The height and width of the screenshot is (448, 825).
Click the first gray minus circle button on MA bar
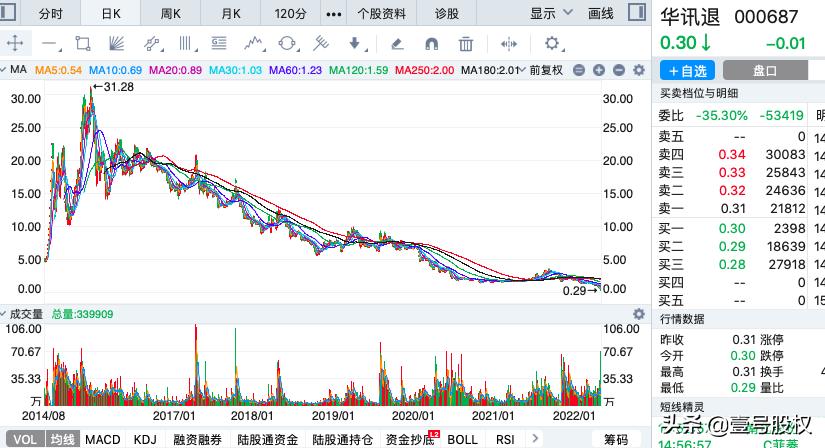coord(579,70)
